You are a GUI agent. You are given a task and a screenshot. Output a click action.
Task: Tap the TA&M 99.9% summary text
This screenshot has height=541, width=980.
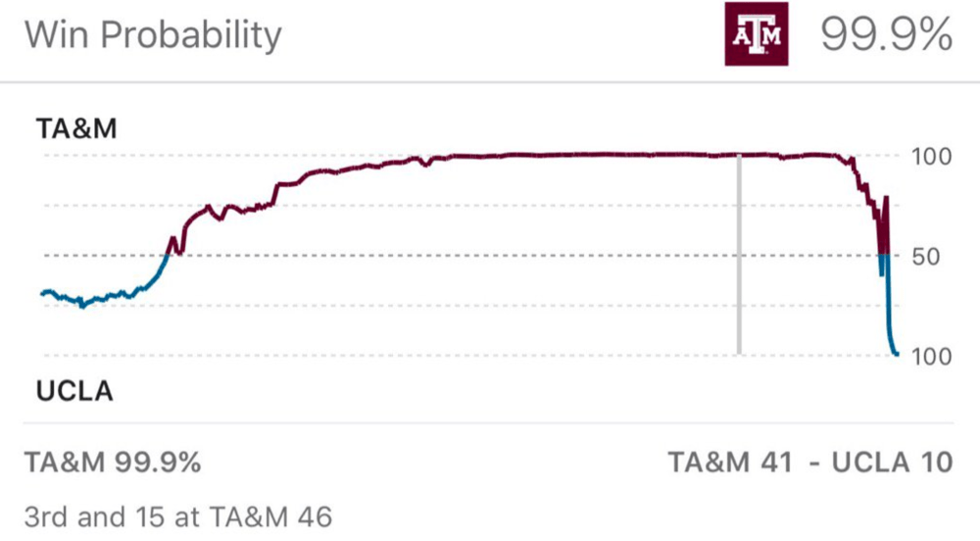113,463
